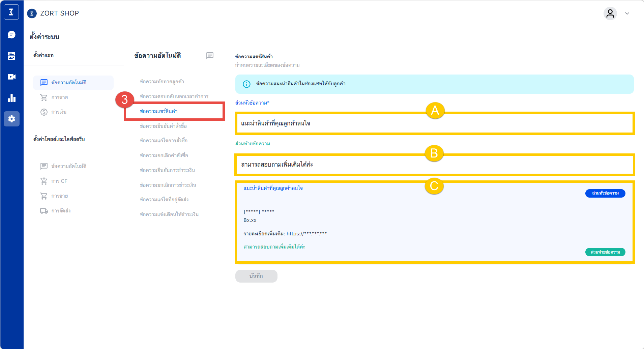
Task: Expand the account dropdown chevron
Action: [x=627, y=13]
